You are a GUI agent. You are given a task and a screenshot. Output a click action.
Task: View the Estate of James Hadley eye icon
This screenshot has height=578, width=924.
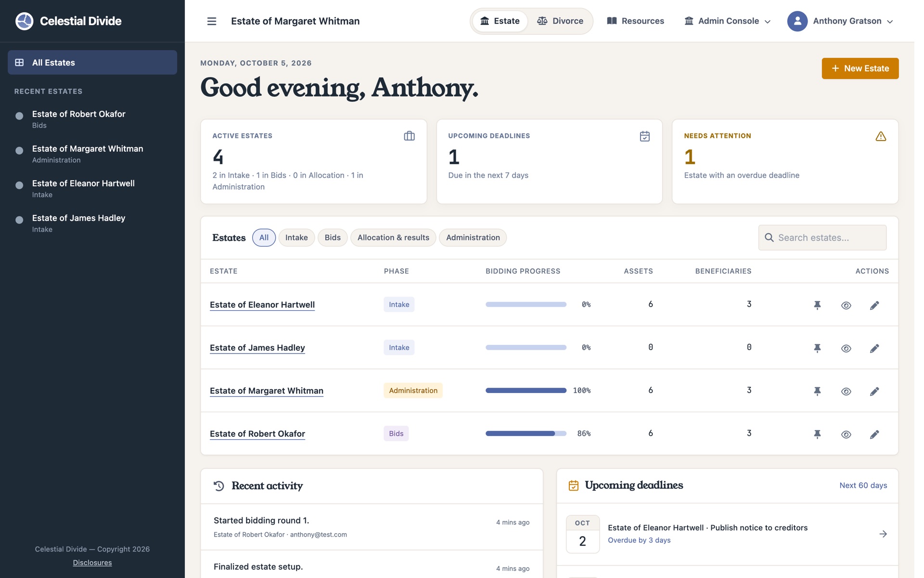coord(846,348)
